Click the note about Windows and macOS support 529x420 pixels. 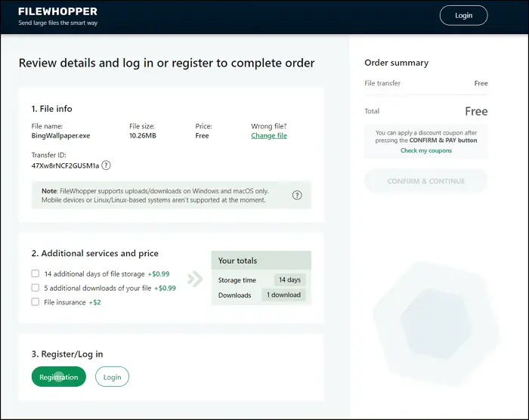(155, 196)
